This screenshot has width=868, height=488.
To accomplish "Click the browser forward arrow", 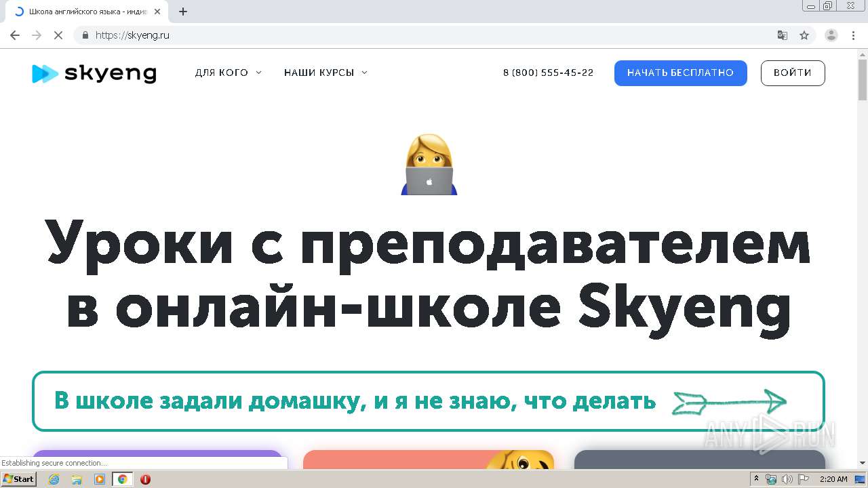I will [x=37, y=35].
